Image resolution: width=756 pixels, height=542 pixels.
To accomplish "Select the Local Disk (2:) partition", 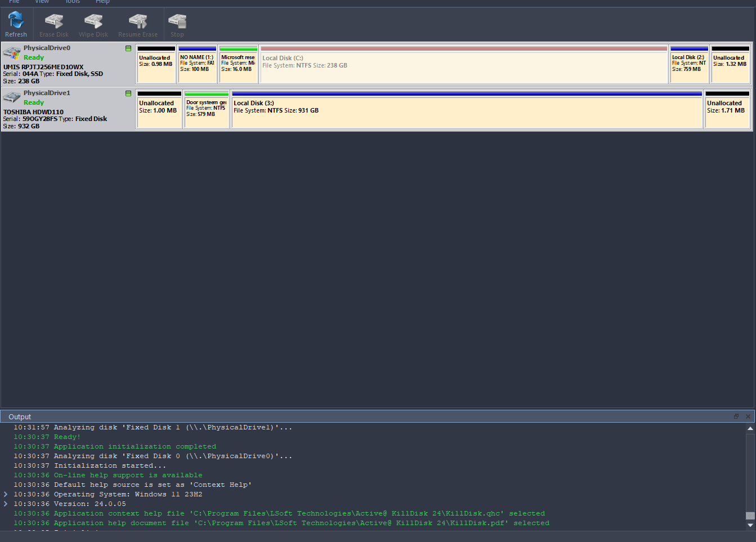I will tap(690, 64).
